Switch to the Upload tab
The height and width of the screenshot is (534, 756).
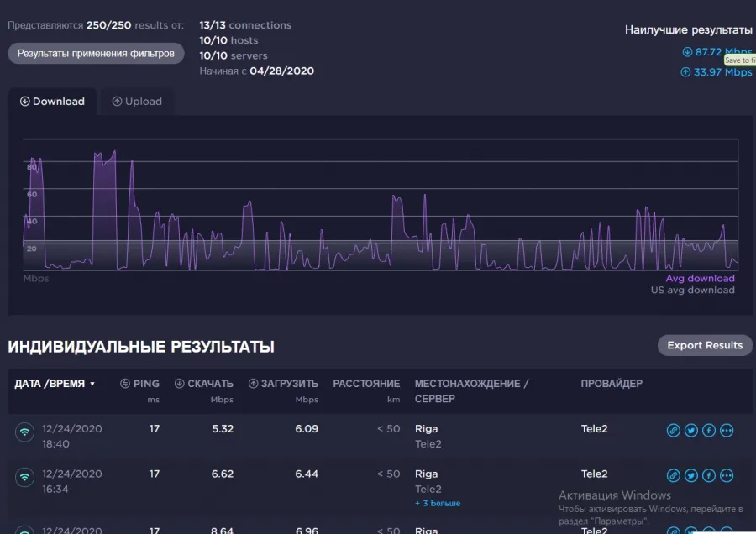click(x=137, y=102)
